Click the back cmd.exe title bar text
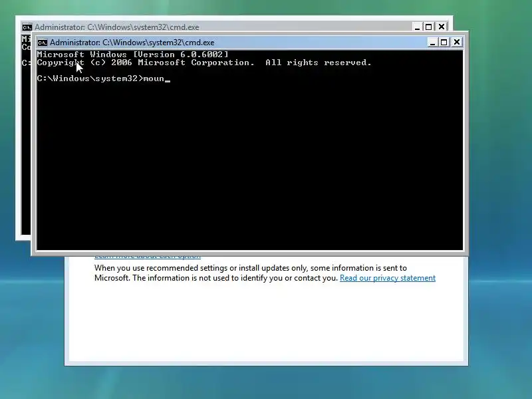The width and height of the screenshot is (532, 399). point(117,27)
